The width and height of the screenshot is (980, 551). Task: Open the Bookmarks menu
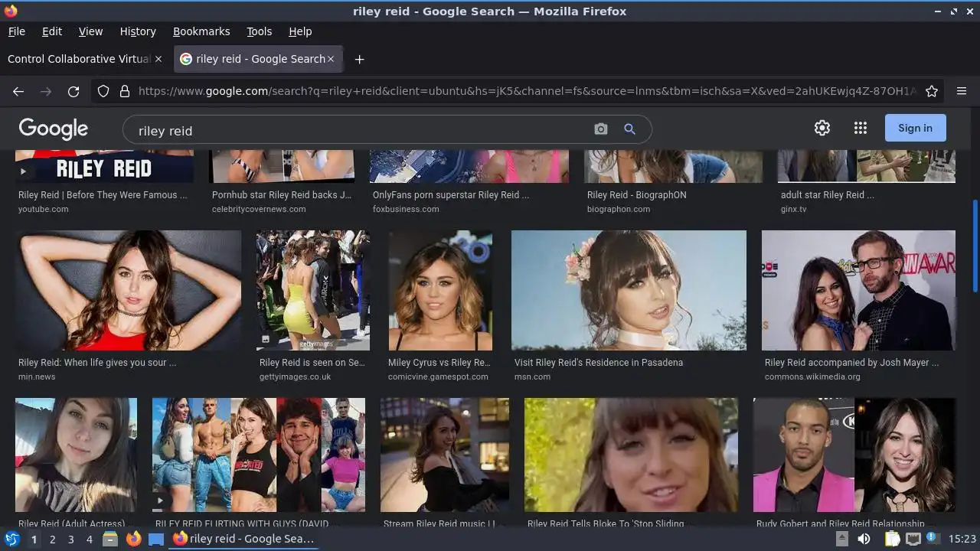[201, 31]
